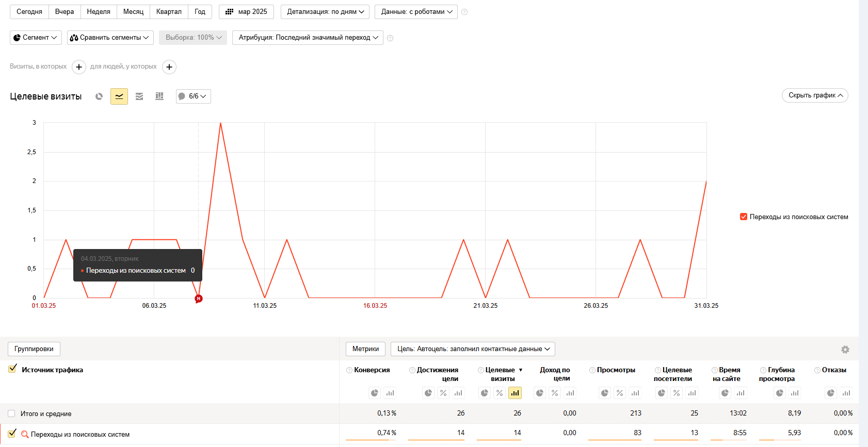Show percent values for Просмотры column
Viewport: 868px width, 447px height.
coord(620,393)
